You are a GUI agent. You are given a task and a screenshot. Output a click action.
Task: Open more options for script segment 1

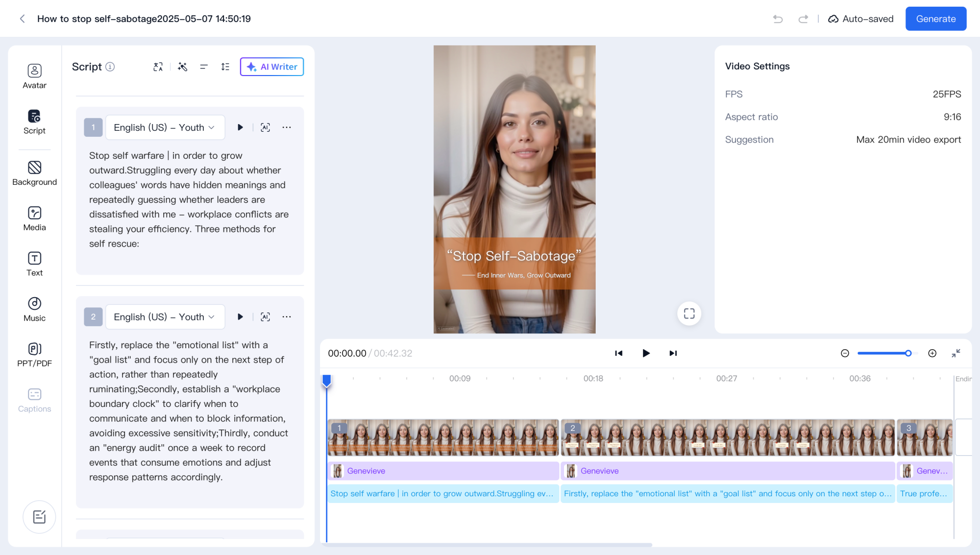pos(287,128)
